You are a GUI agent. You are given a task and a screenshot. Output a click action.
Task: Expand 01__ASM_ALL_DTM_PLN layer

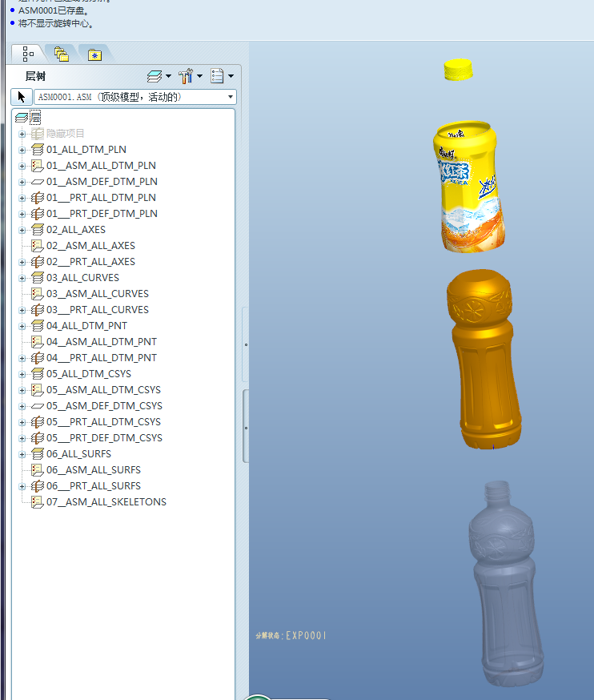(22, 166)
